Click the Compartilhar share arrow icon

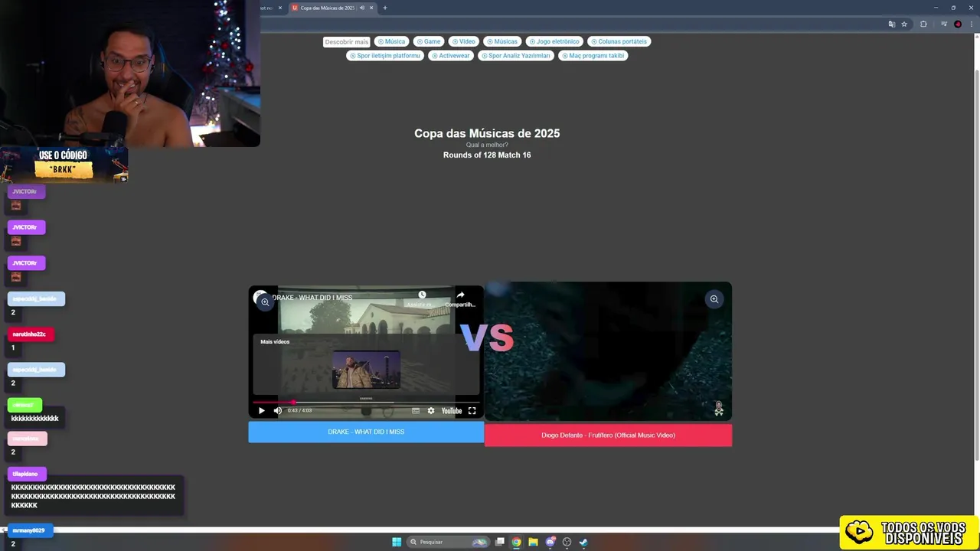tap(460, 295)
